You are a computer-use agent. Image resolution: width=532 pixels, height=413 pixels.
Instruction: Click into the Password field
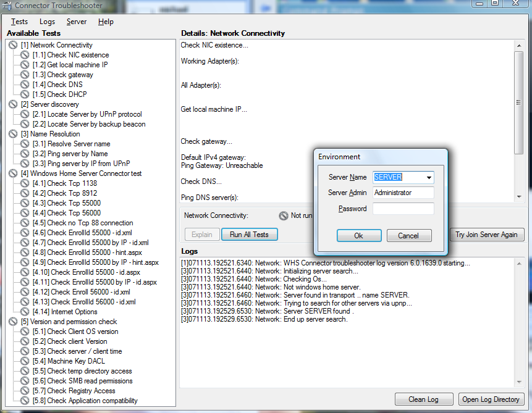tap(403, 209)
